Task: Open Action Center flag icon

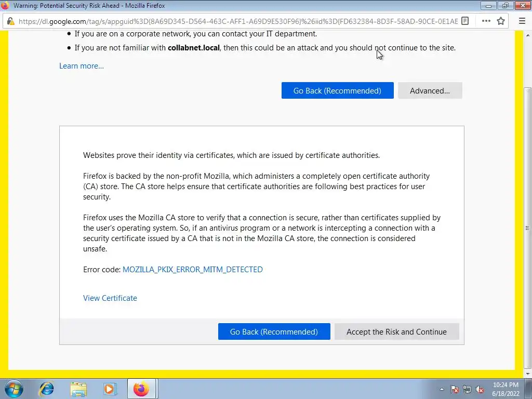Action: point(455,390)
